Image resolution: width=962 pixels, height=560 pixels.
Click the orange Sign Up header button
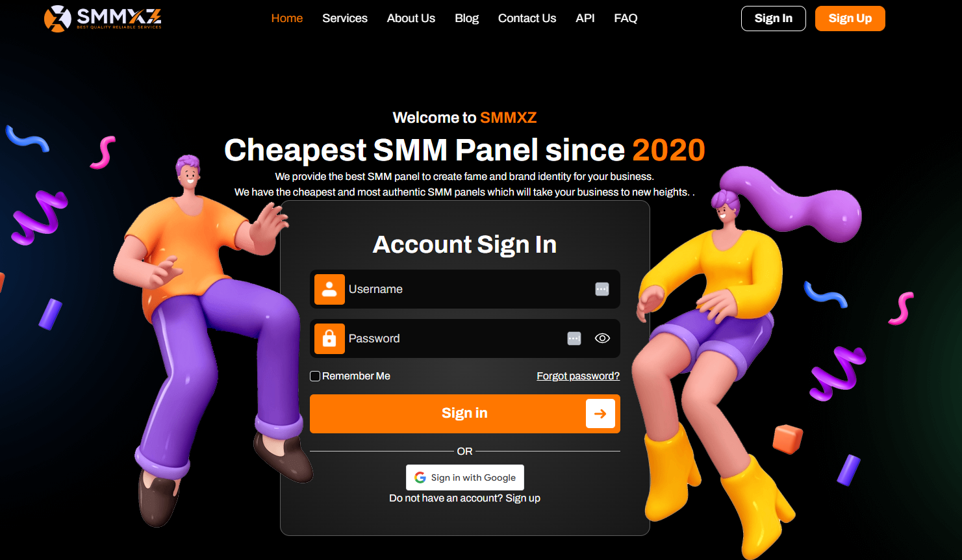(850, 18)
